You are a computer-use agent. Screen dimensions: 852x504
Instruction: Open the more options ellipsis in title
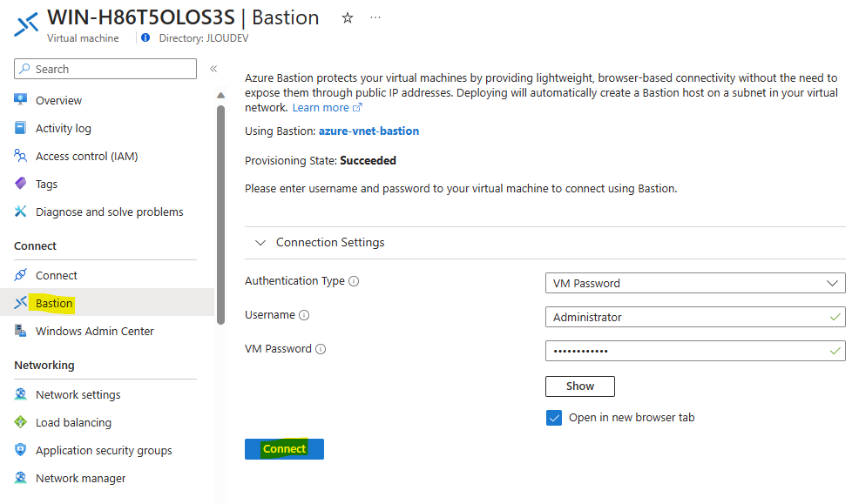pyautogui.click(x=375, y=17)
